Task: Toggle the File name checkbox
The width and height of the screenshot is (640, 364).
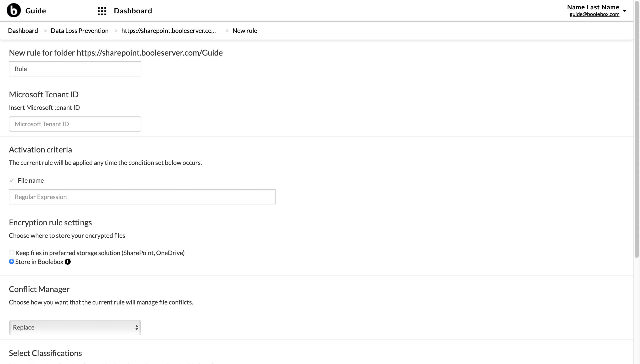Action: pyautogui.click(x=12, y=180)
